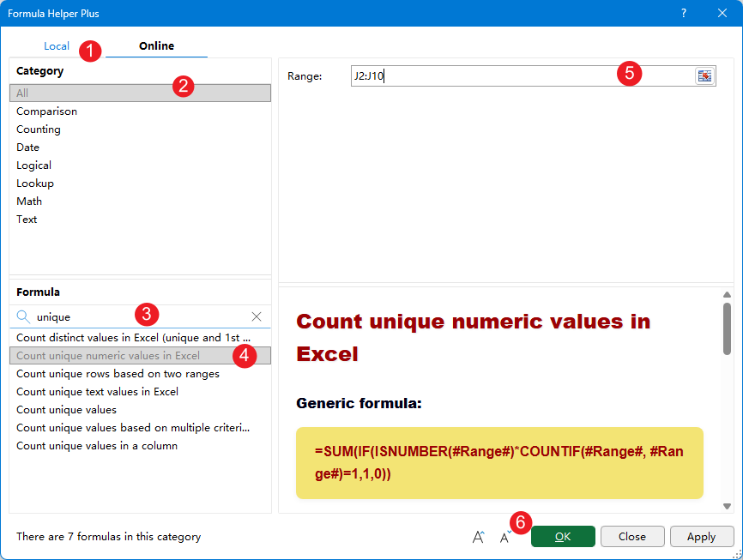The width and height of the screenshot is (743, 560).
Task: Click the description pane scroll up arrow
Action: pyautogui.click(x=727, y=295)
